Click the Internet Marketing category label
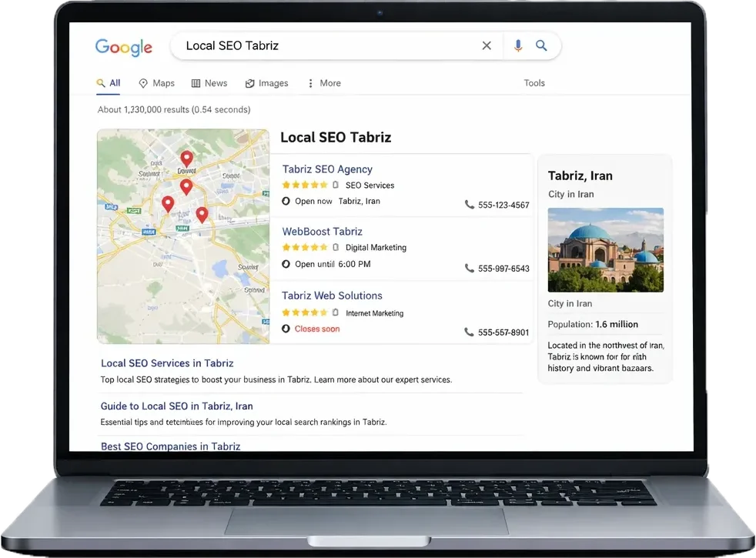 [375, 313]
